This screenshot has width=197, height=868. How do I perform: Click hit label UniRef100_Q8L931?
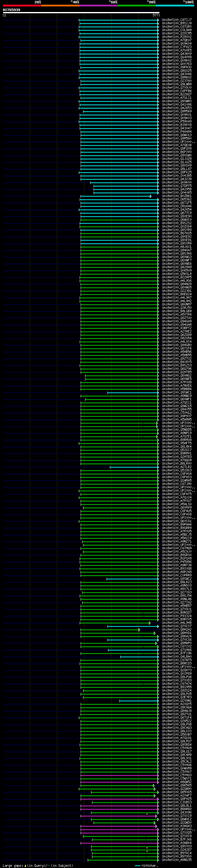click(x=176, y=758)
